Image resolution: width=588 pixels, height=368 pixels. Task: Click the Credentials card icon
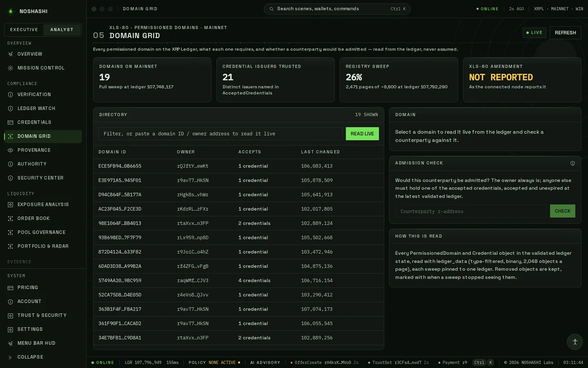pyautogui.click(x=11, y=122)
